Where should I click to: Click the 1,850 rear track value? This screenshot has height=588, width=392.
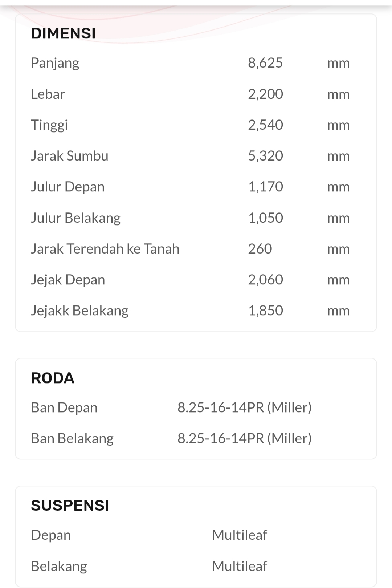[265, 311]
